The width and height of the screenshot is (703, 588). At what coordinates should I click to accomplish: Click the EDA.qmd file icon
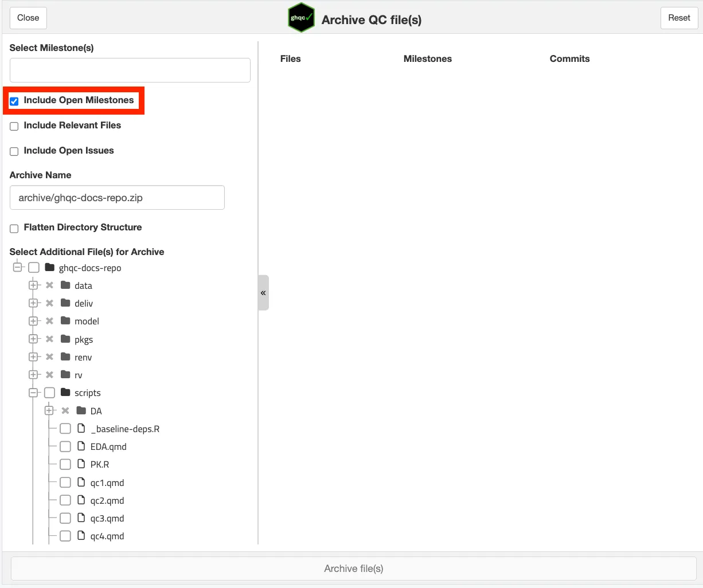(81, 446)
